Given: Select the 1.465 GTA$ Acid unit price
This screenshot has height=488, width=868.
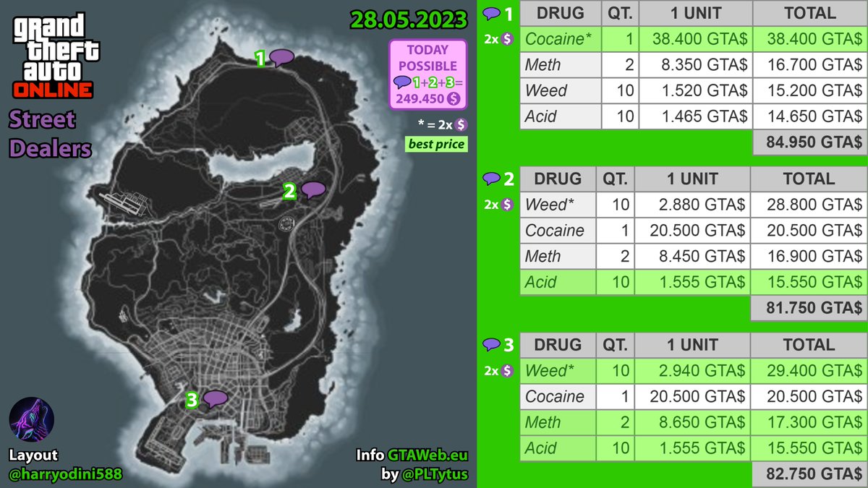Looking at the screenshot, I should click(x=696, y=117).
